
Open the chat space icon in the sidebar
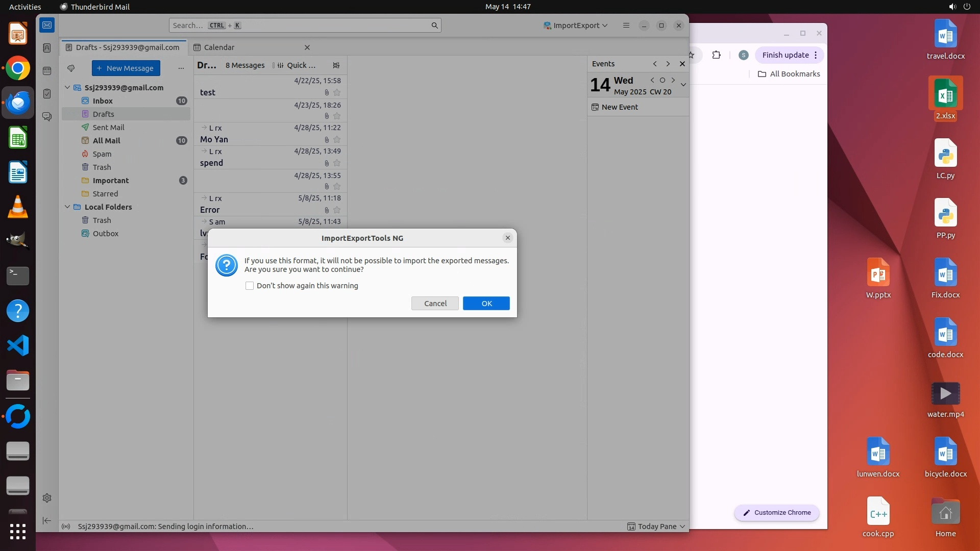[x=47, y=117]
